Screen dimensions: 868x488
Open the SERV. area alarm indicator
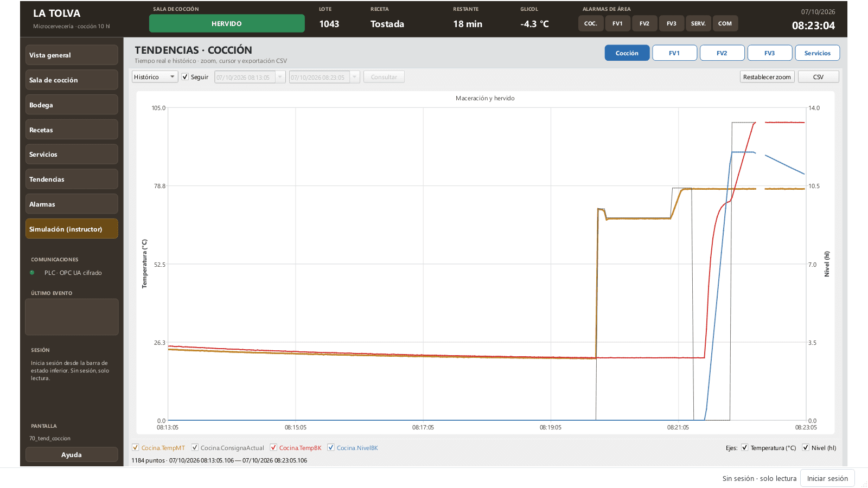pos(698,23)
